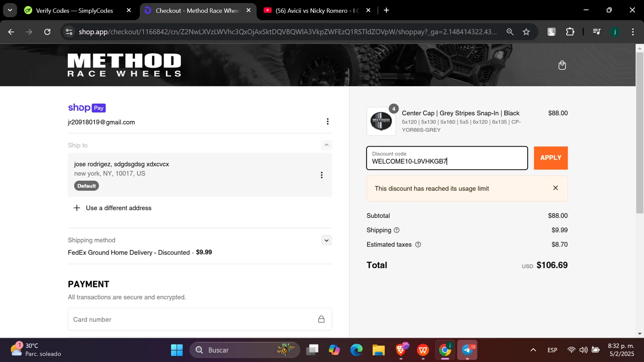Close the Checkout tab

[x=249, y=10]
